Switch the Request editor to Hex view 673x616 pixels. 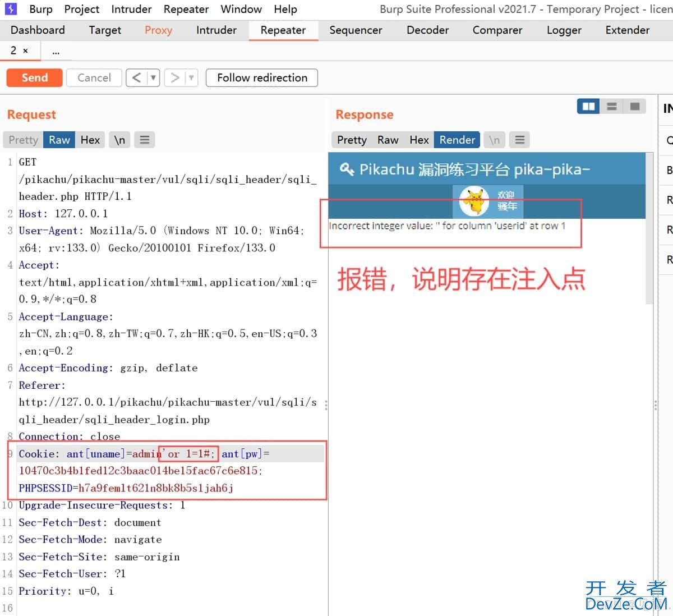click(x=90, y=139)
